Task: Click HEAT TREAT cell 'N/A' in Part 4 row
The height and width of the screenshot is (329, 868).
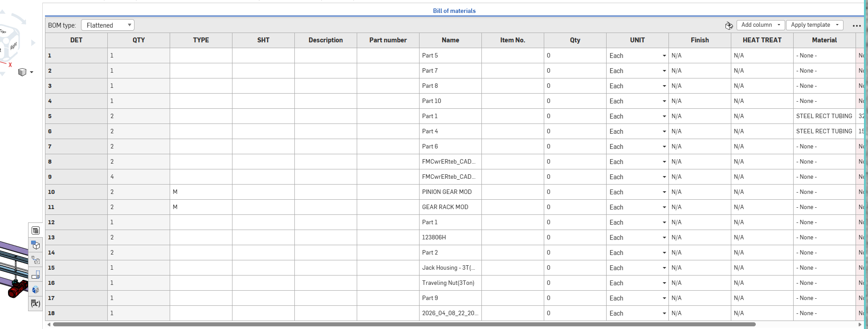Action: pos(762,132)
